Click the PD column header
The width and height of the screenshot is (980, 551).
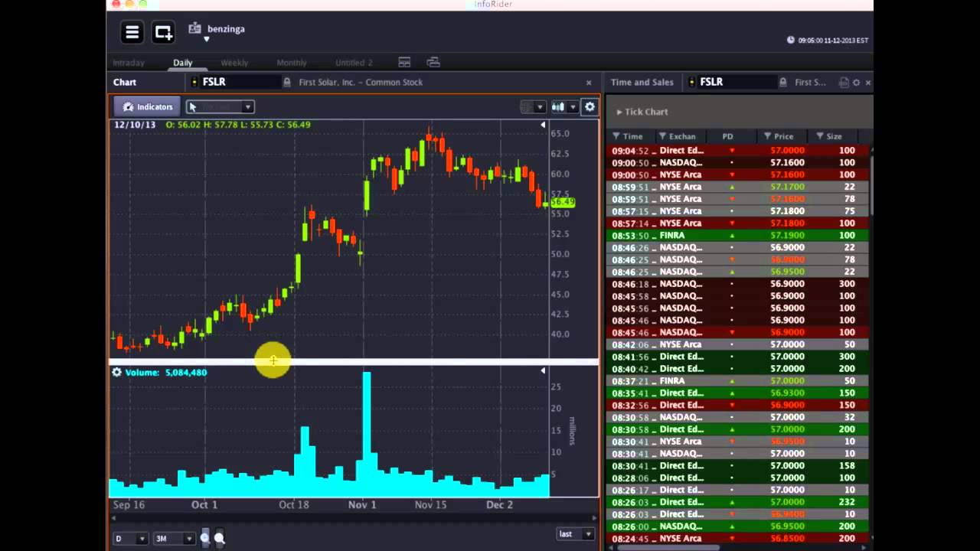click(x=727, y=136)
